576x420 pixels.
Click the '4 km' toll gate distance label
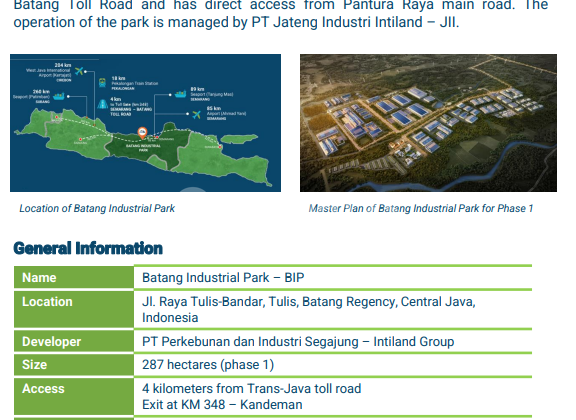(115, 99)
